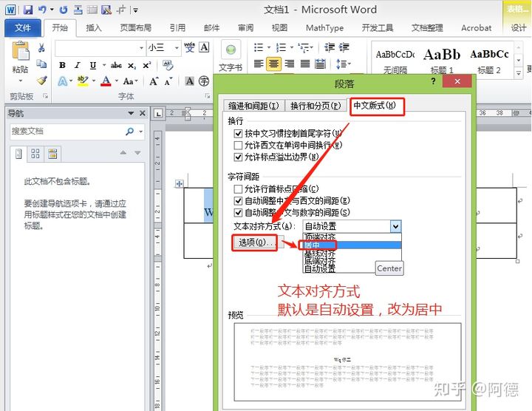Enable 允许西文在单词中间换行 checkbox
Image resolution: width=532 pixels, height=411 pixels.
pyautogui.click(x=238, y=146)
